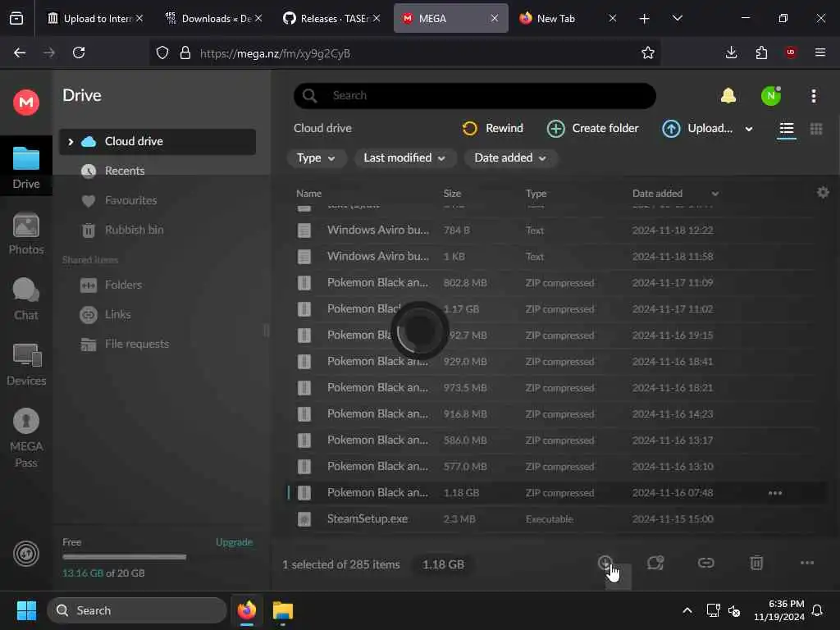Click the file icon of SteamSetup.exe
Screen dimensions: 840x630
click(x=304, y=519)
